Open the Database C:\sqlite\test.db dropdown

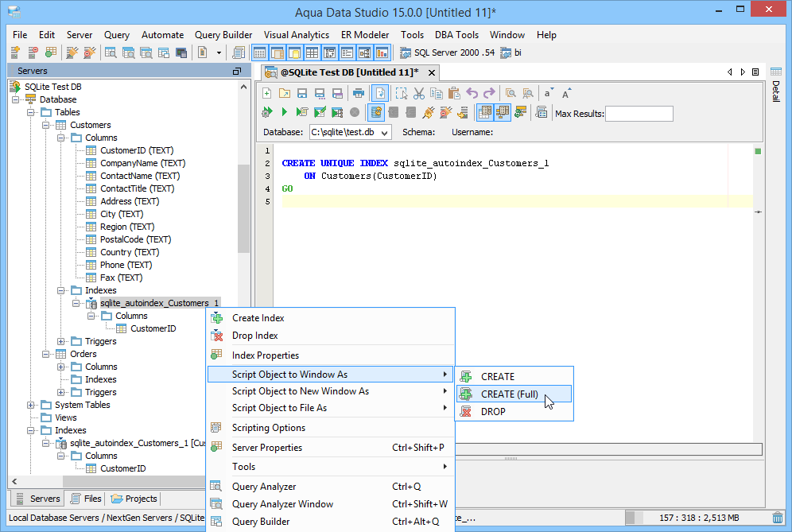tap(384, 132)
